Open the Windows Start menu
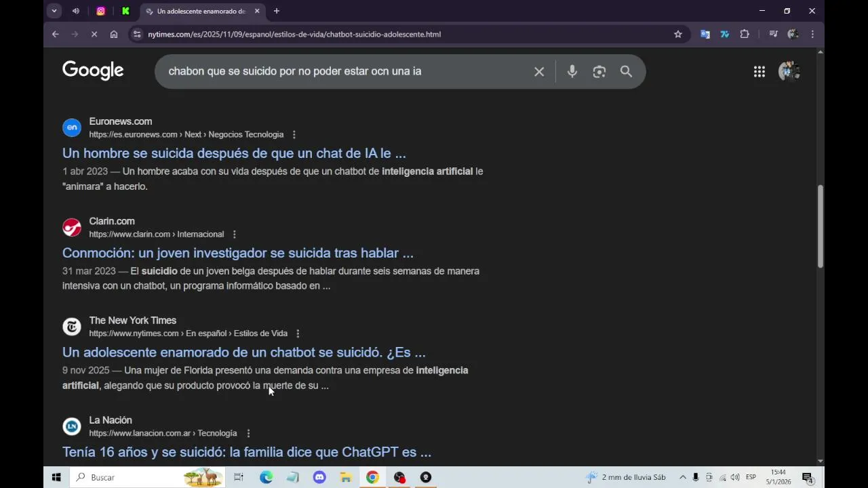This screenshot has height=488, width=868. tap(56, 477)
